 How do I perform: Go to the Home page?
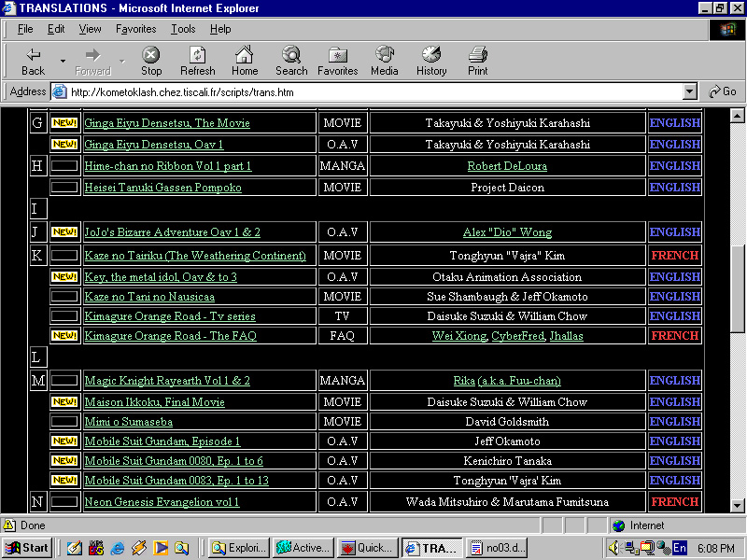click(x=245, y=62)
